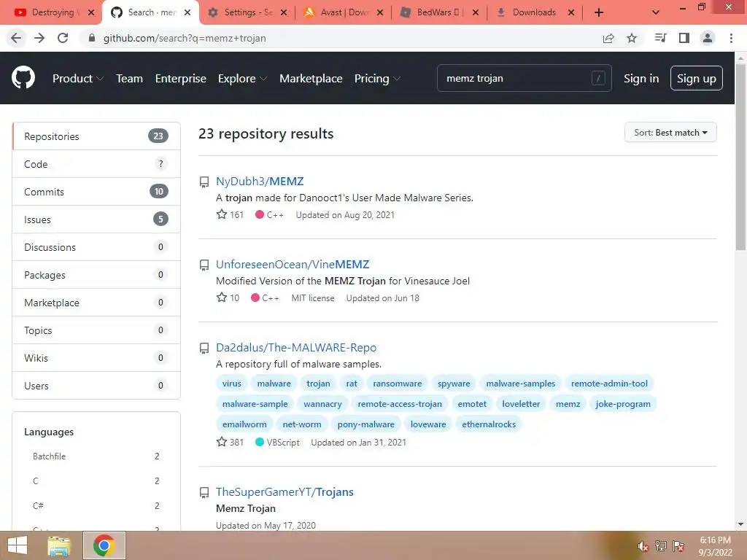Click the GitHub search box with memz trojan
Screen dimensions: 747x560
524,78
